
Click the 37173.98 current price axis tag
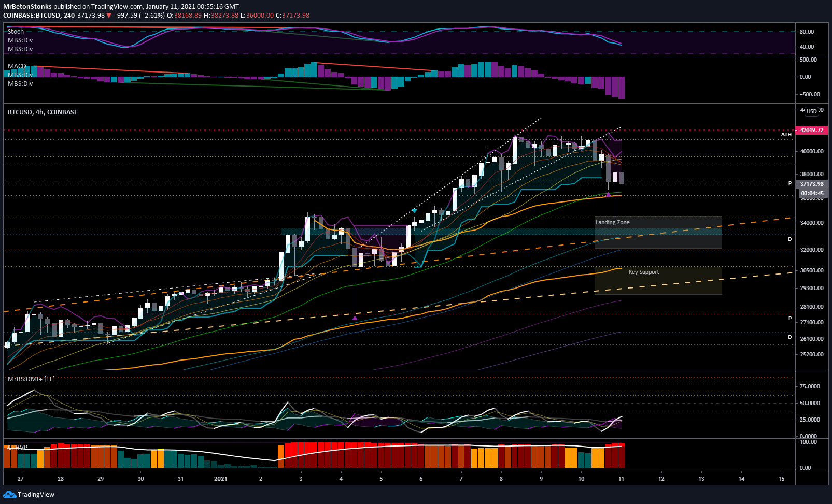pos(812,184)
